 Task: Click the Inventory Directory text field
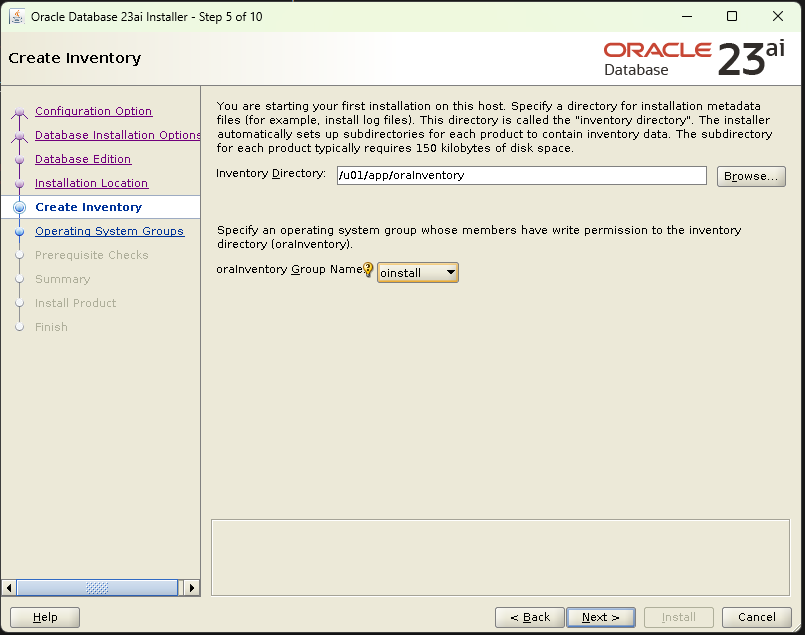520,175
